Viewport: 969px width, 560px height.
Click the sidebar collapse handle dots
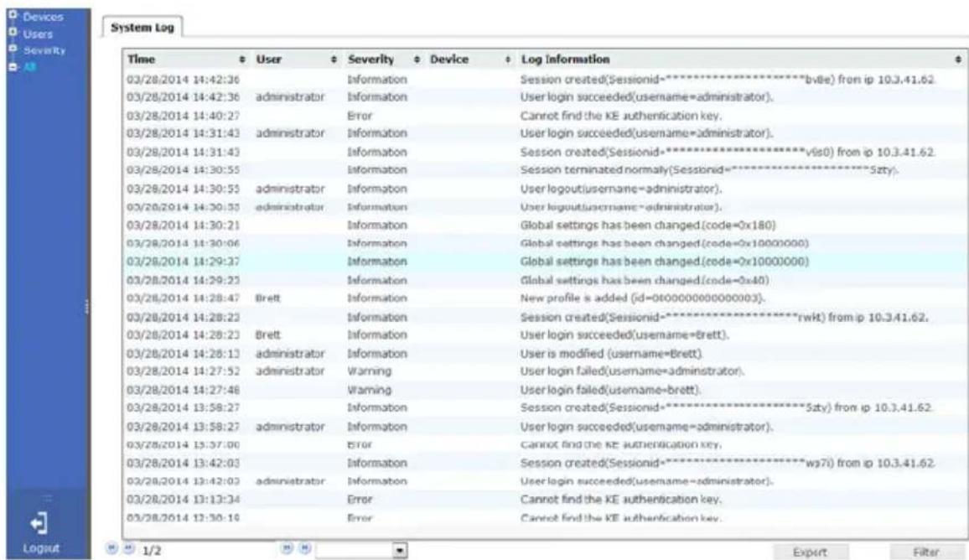(x=86, y=307)
